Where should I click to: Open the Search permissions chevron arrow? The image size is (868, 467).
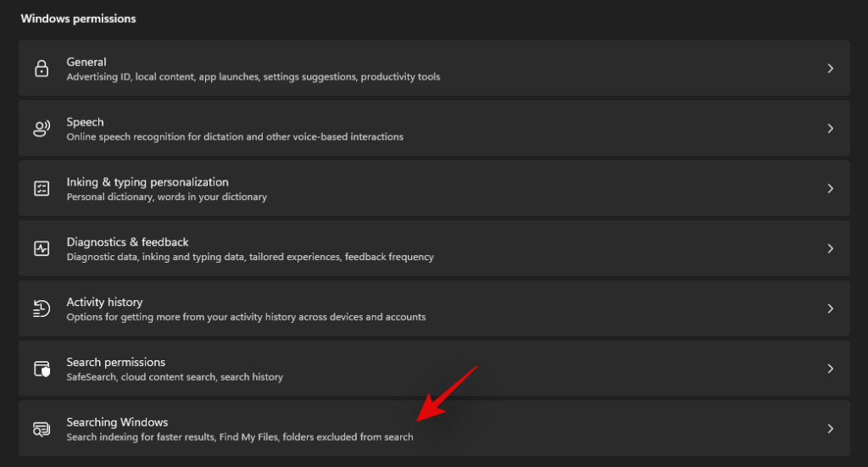[831, 369]
